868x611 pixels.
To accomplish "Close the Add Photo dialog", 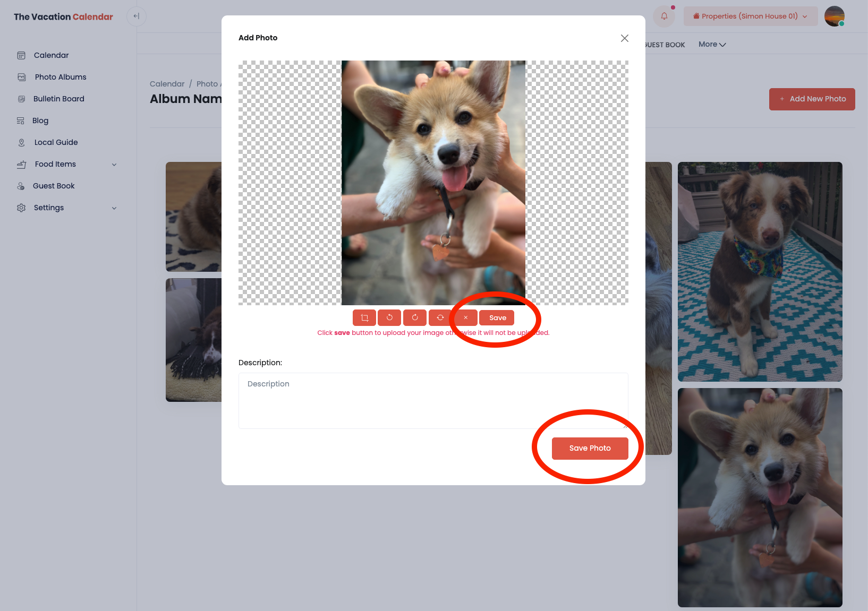I will pyautogui.click(x=625, y=38).
